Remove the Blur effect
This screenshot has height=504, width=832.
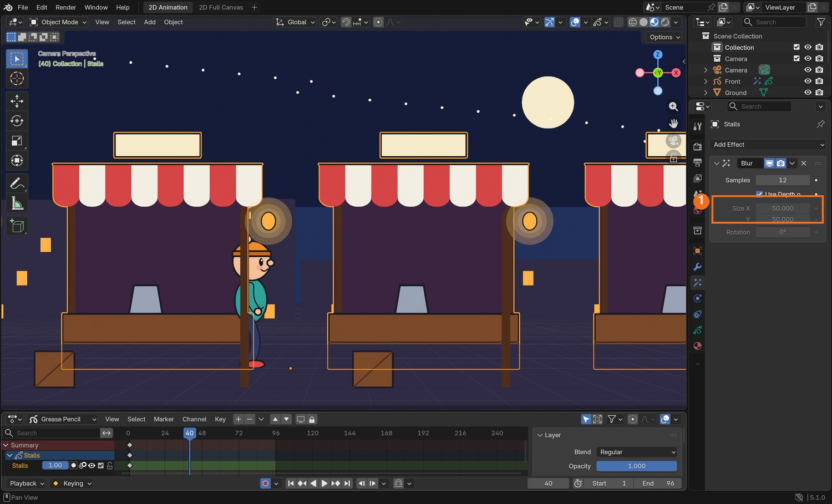[804, 163]
